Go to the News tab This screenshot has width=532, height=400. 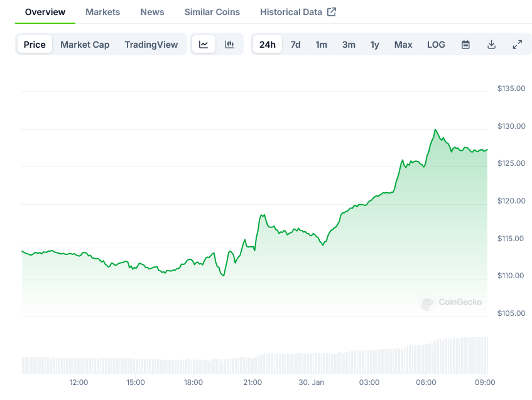152,12
